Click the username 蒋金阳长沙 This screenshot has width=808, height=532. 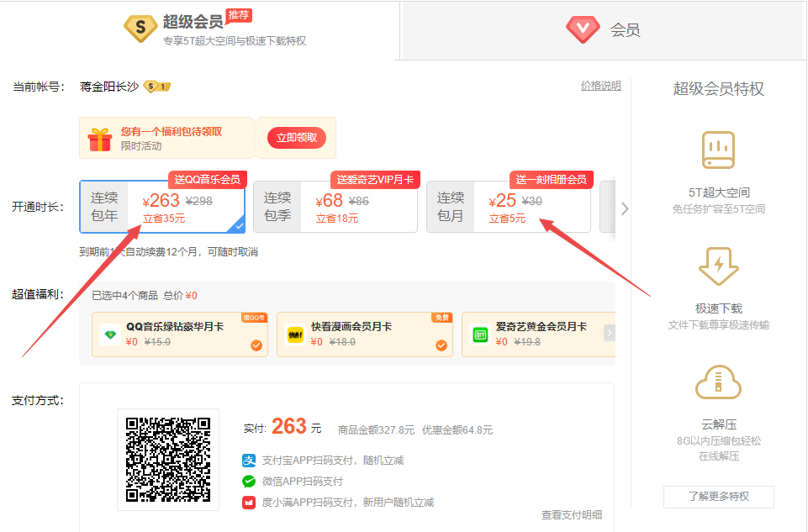click(109, 87)
